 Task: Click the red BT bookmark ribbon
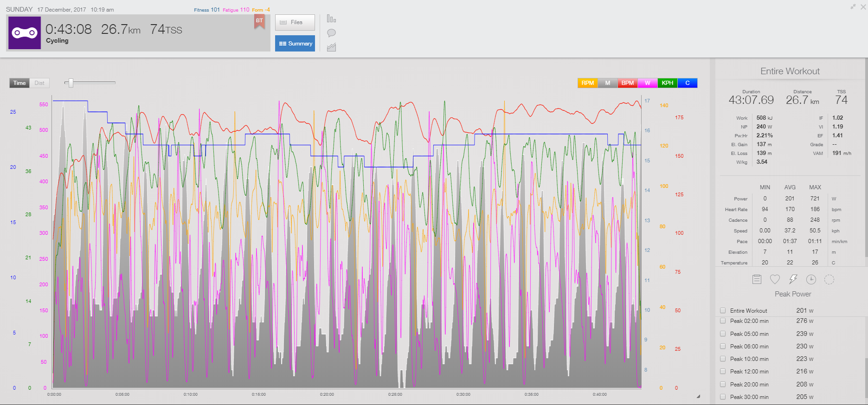coord(259,21)
